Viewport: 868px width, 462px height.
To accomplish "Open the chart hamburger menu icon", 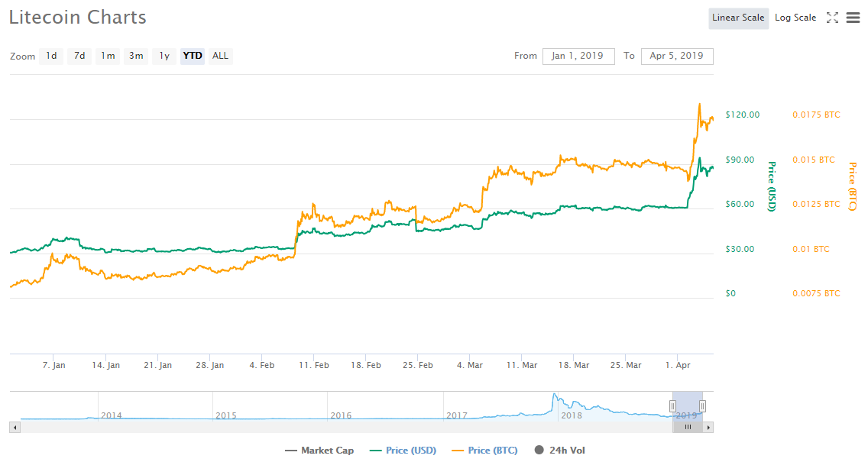I will point(853,18).
